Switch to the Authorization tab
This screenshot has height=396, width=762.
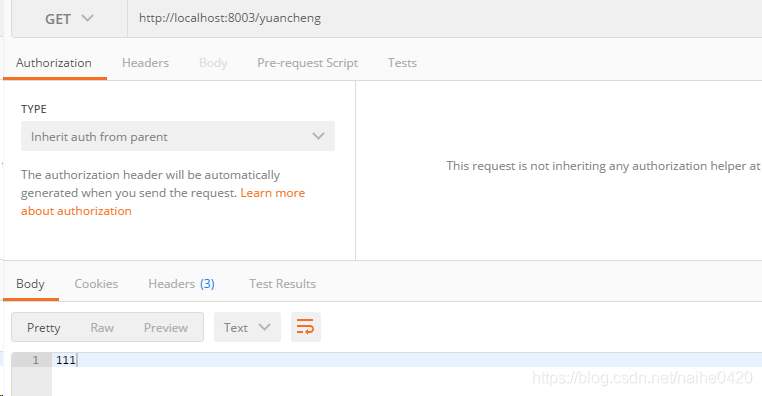click(54, 63)
